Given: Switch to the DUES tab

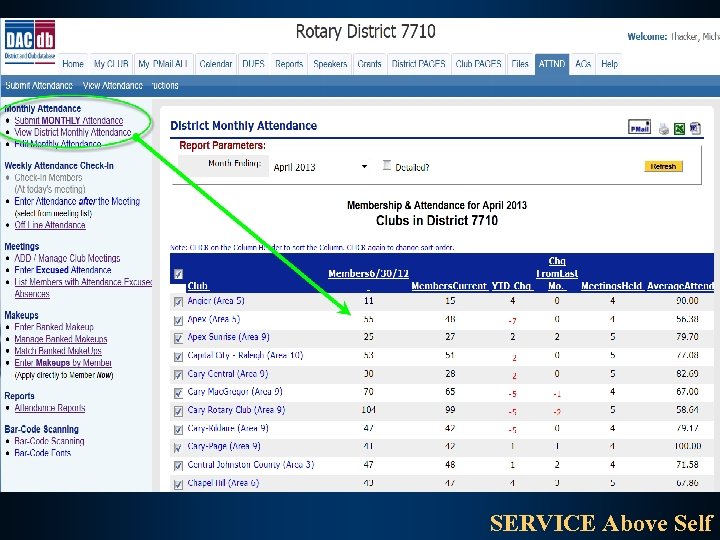Looking at the screenshot, I should pos(253,64).
